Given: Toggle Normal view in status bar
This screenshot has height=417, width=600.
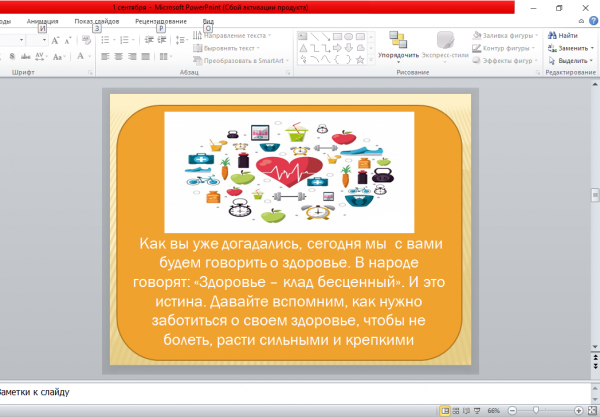Looking at the screenshot, I should 445,410.
